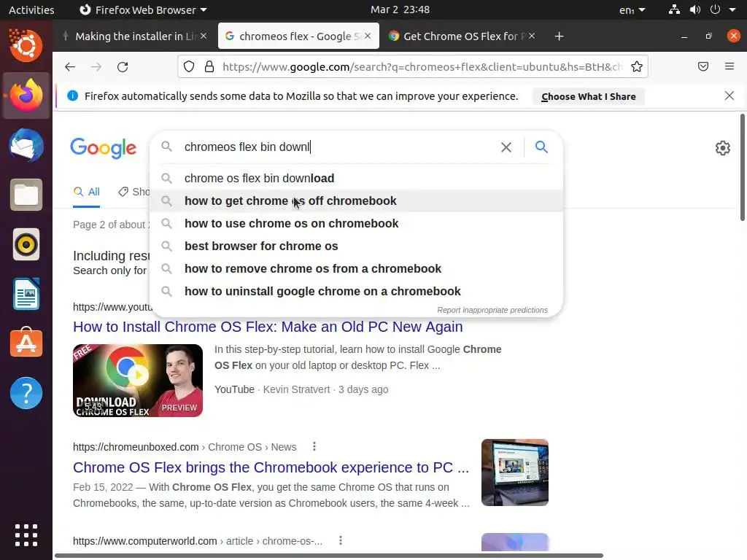Reload the current page
The image size is (747, 560).
123,66
